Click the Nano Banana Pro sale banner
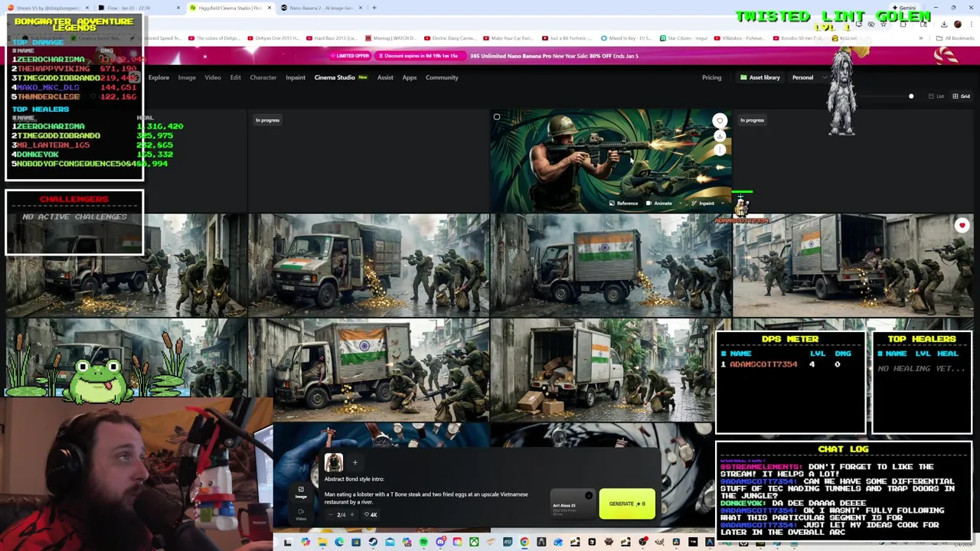 click(x=490, y=56)
